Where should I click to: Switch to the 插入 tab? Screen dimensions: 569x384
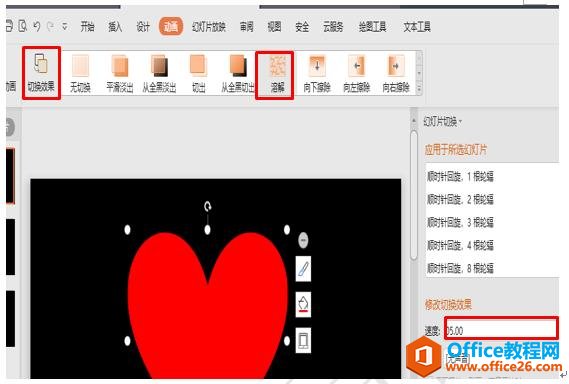pyautogui.click(x=115, y=26)
